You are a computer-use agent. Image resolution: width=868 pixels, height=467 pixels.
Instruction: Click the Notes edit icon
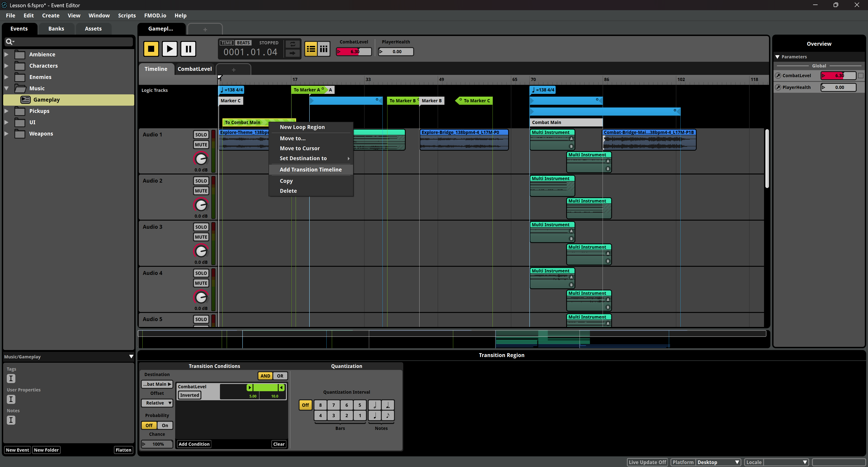click(x=11, y=420)
